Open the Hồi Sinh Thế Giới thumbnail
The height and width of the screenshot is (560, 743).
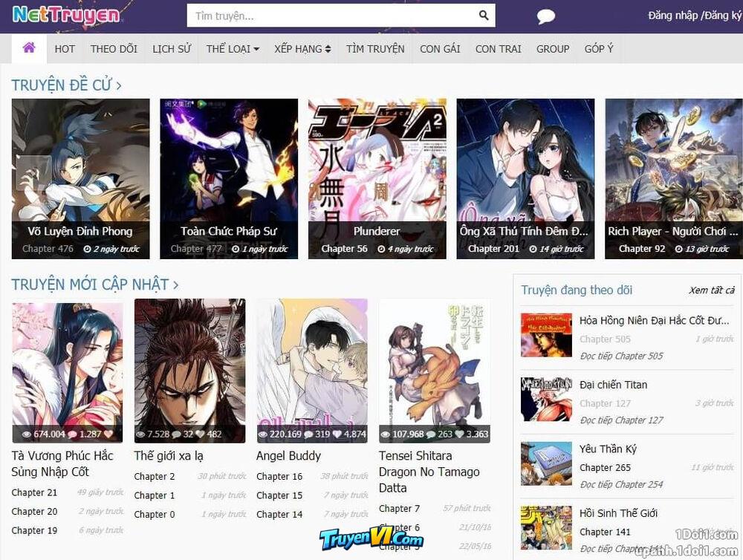(546, 528)
